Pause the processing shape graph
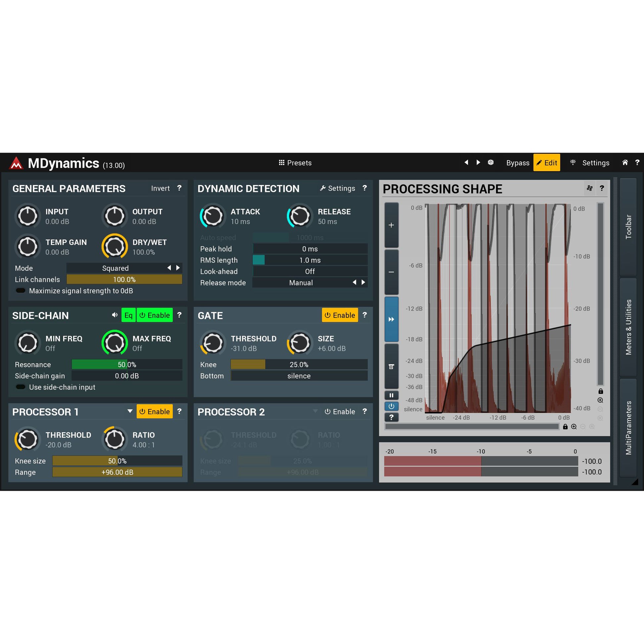644x644 pixels. click(391, 395)
